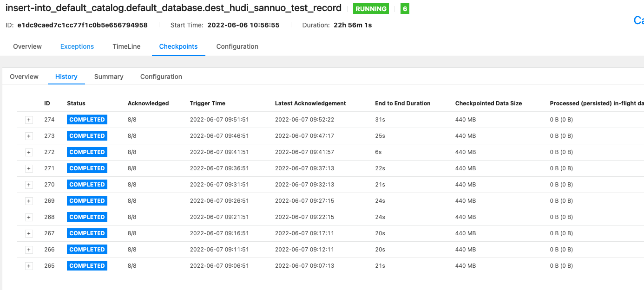This screenshot has height=290, width=644.
Task: Expand checkpoint 270 details
Action: [x=29, y=184]
